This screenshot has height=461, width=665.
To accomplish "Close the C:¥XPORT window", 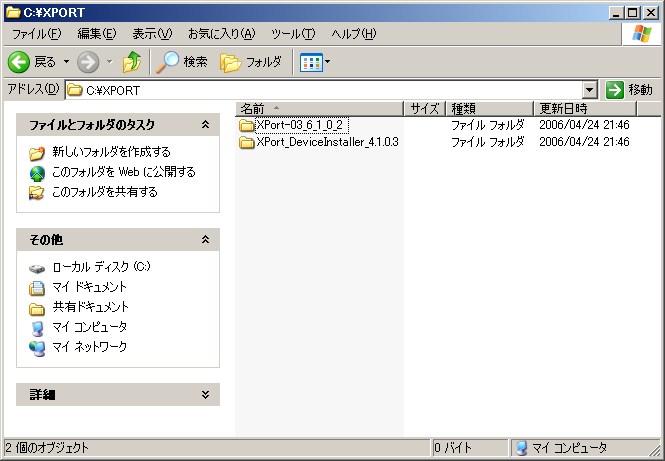I will click(x=651, y=13).
